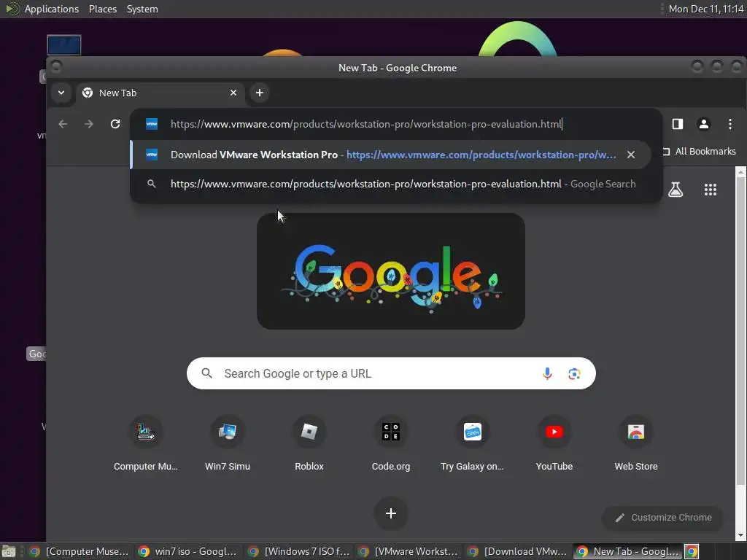Add a shortcut with the plus button
This screenshot has height=560, width=747.
click(x=391, y=513)
